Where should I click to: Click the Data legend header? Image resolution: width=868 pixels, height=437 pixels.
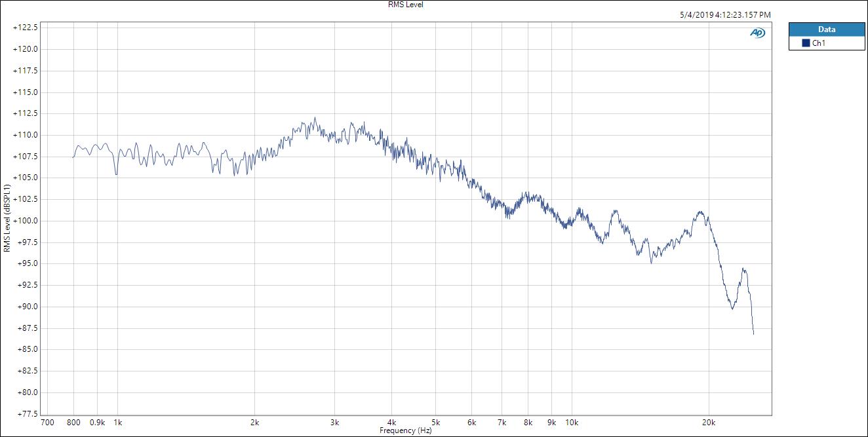827,29
